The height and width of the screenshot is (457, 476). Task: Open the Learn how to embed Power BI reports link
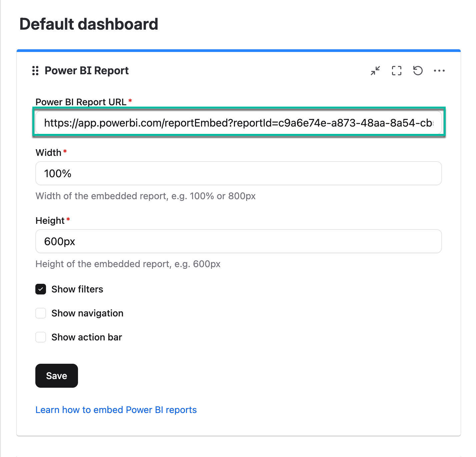pyautogui.click(x=116, y=410)
